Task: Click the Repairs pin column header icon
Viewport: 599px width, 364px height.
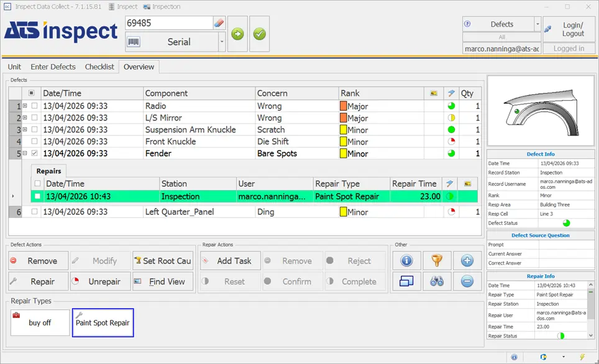Action: pyautogui.click(x=450, y=184)
